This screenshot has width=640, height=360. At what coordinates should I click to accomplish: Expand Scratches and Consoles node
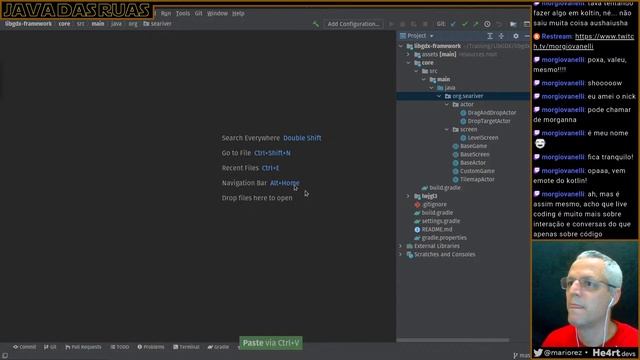[x=400, y=254]
